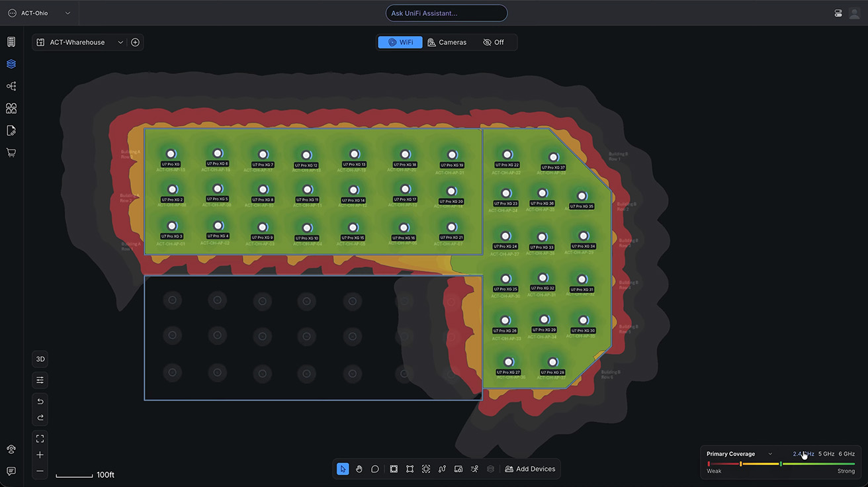The width and height of the screenshot is (868, 487).
Task: Select access point U7 Pro XG 30
Action: click(x=584, y=320)
